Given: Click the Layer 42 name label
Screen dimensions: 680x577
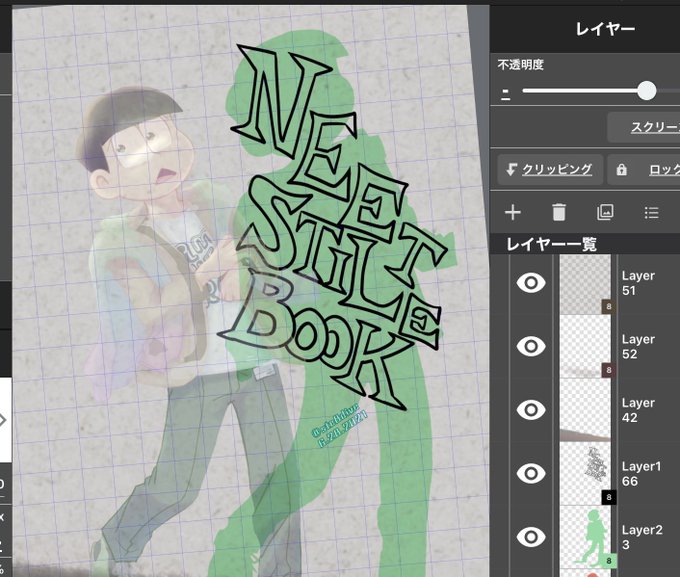Looking at the screenshot, I should [638, 410].
